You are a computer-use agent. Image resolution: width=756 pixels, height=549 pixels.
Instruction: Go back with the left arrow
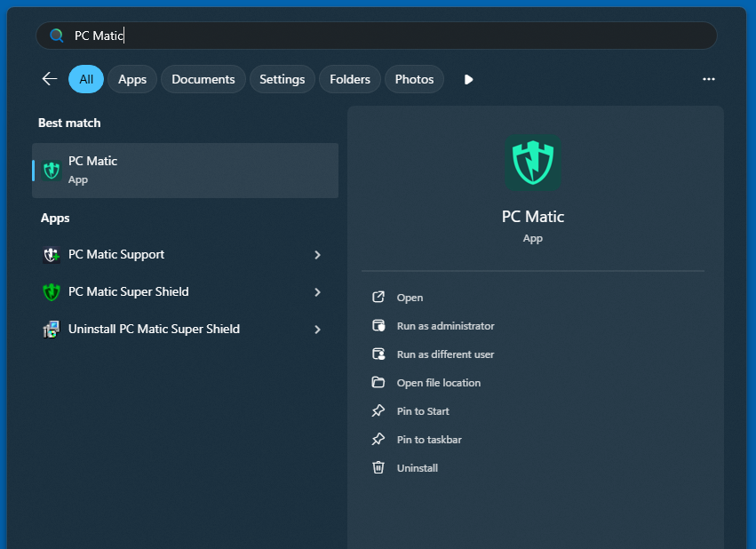[49, 78]
